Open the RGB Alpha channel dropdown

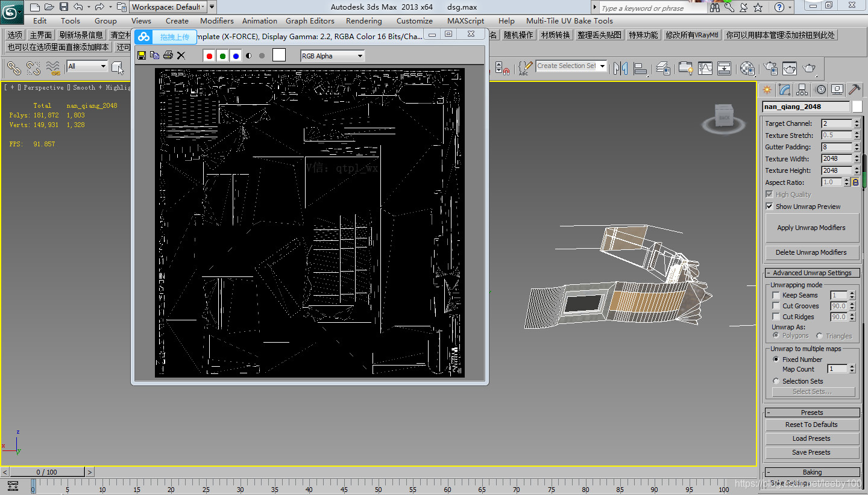(333, 56)
